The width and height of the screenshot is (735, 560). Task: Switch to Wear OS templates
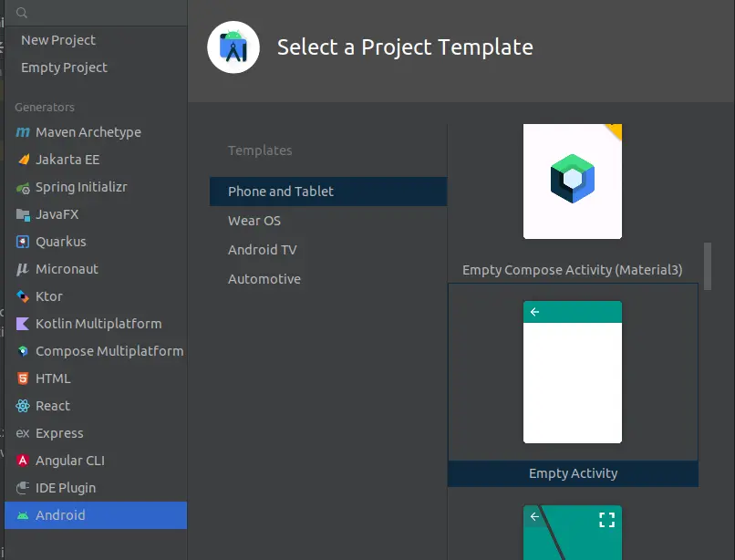tap(328, 221)
